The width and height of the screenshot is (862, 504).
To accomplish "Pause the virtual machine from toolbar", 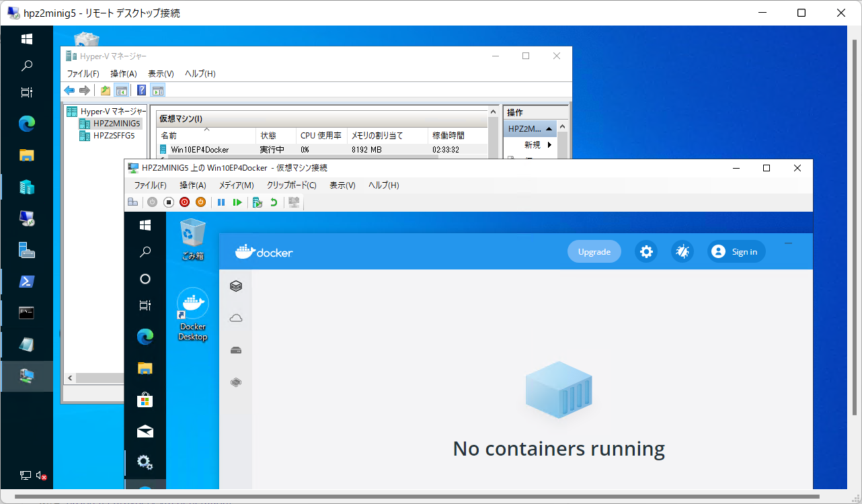I will [221, 202].
